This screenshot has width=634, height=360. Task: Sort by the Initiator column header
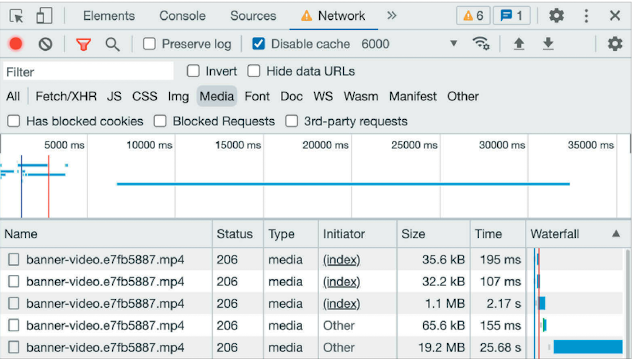(358, 234)
